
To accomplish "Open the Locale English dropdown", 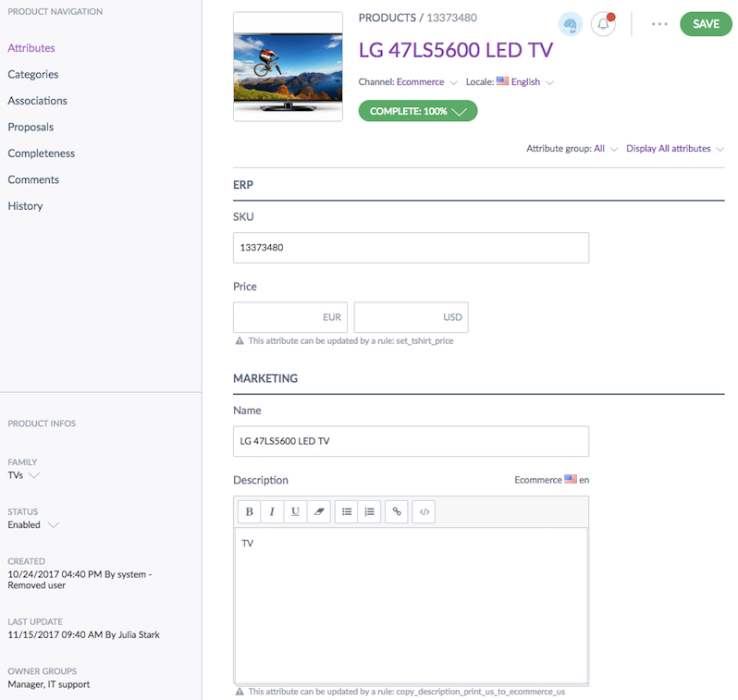I will (524, 82).
